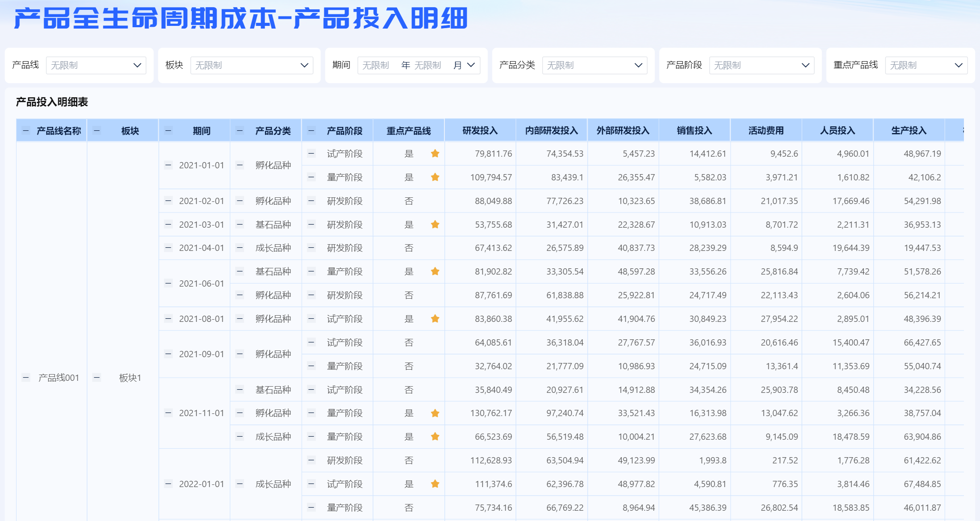Collapse 成长品种 category under 2022-01-01
Image resolution: width=980 pixels, height=521 pixels.
click(x=240, y=484)
